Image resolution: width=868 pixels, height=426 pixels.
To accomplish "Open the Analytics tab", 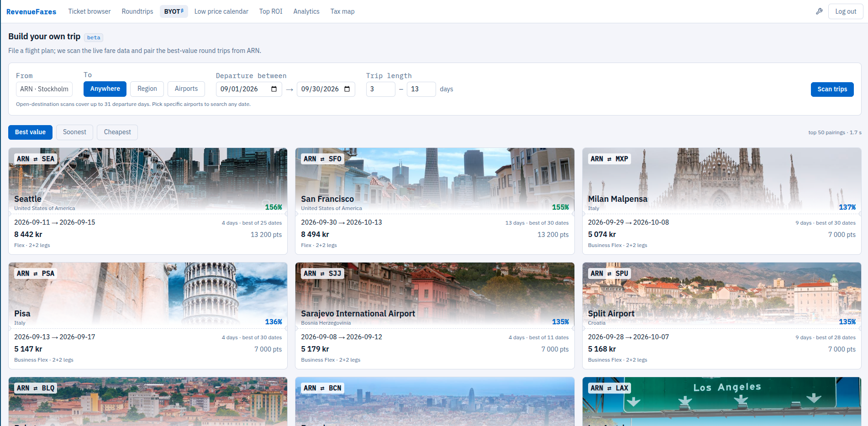I will (306, 11).
